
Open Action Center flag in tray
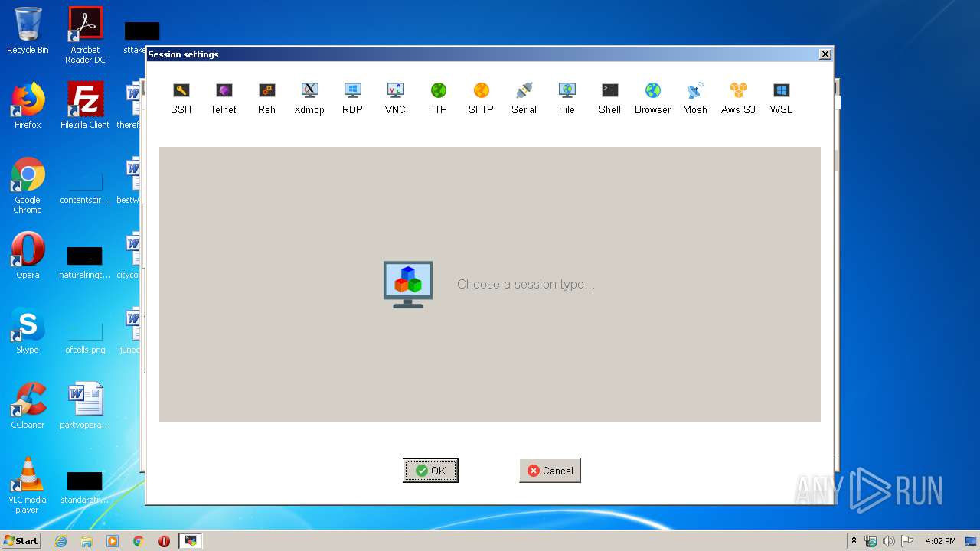pyautogui.click(x=907, y=541)
